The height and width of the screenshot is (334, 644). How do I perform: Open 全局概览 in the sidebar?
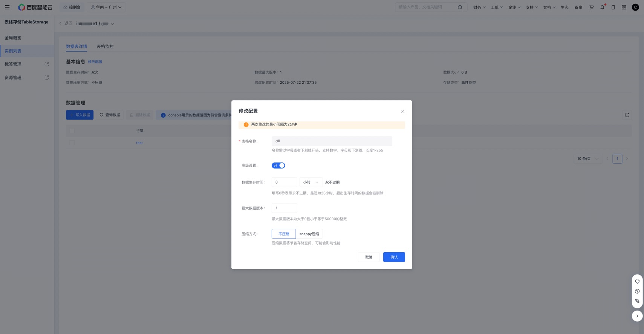pos(13,38)
